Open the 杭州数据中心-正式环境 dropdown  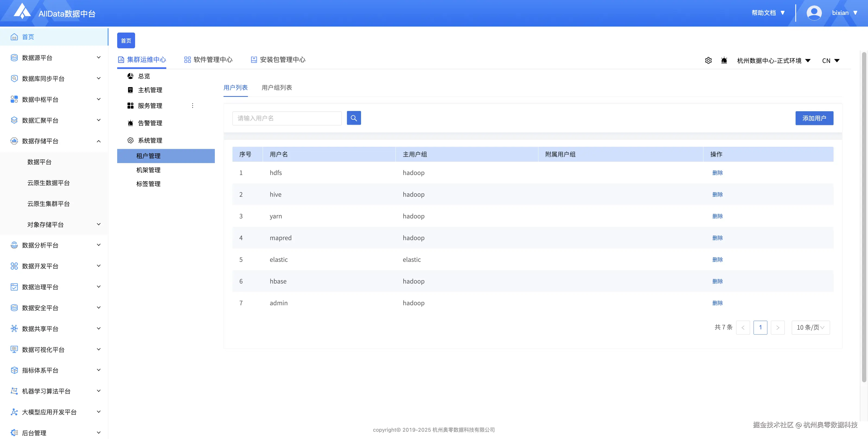click(x=774, y=60)
